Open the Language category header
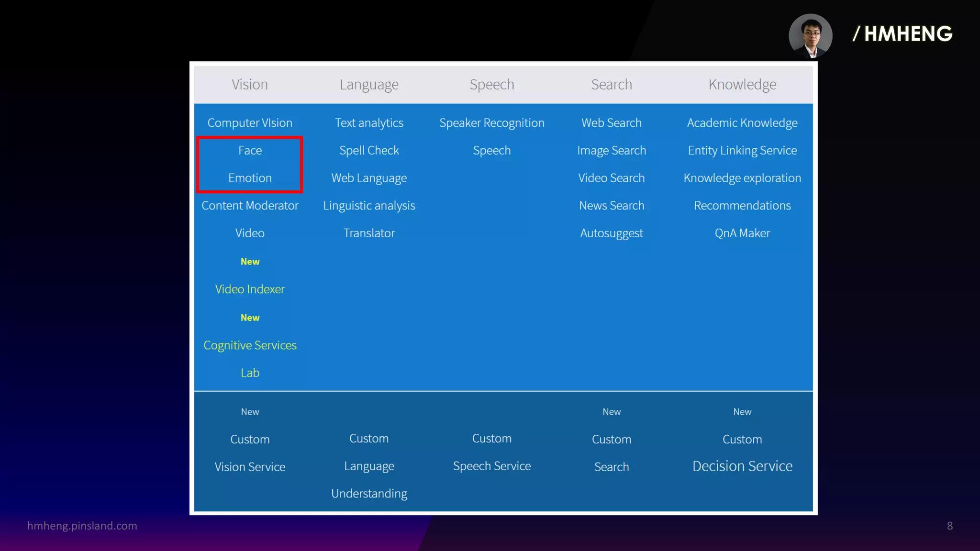980x551 pixels. pos(369,85)
